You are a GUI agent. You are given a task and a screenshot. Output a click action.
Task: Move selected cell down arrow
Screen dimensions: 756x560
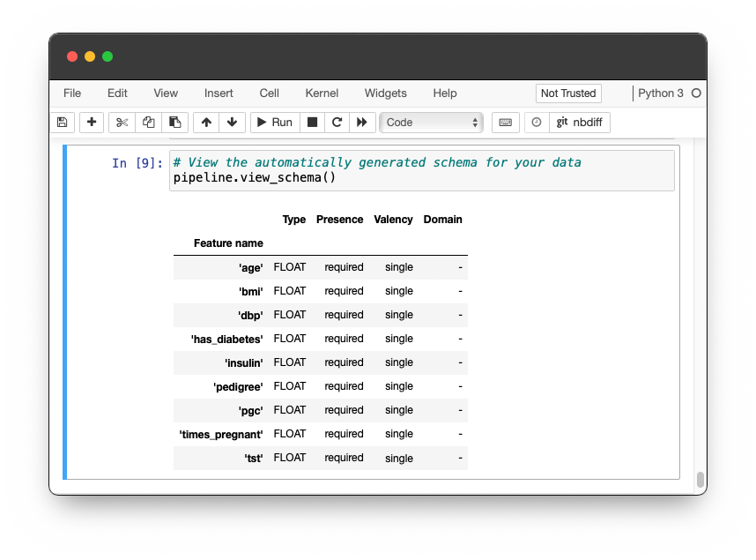232,122
